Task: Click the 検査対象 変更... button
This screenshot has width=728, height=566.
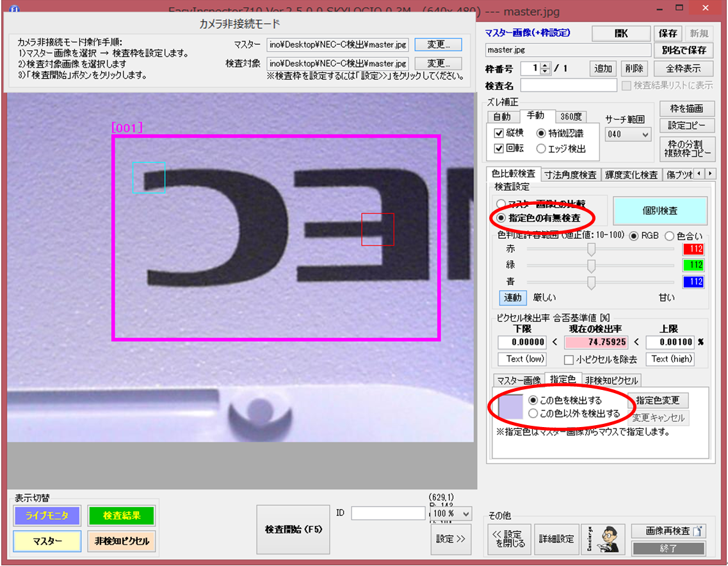Action: tap(439, 63)
